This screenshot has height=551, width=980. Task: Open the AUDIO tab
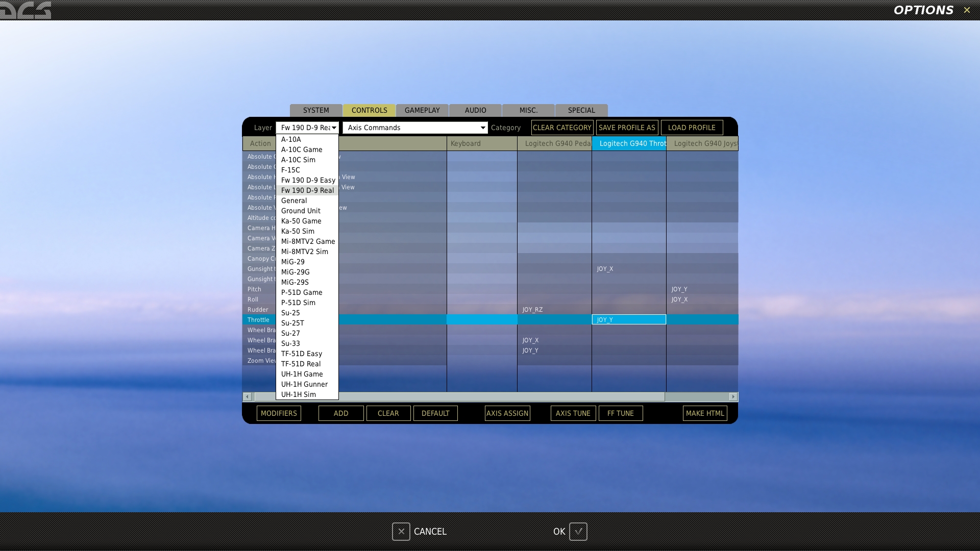(475, 110)
